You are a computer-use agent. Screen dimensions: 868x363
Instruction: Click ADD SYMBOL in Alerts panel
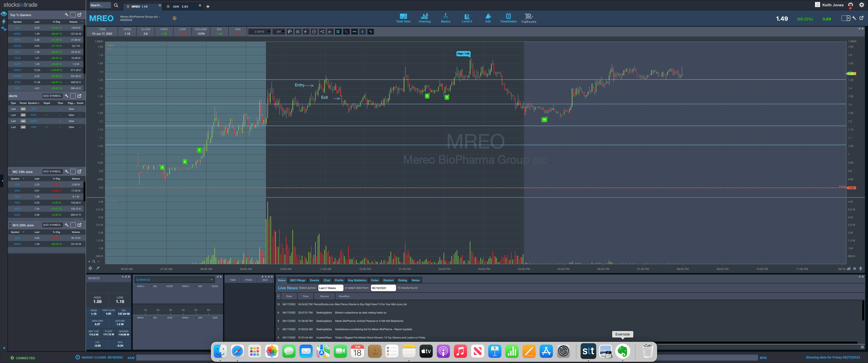point(52,96)
